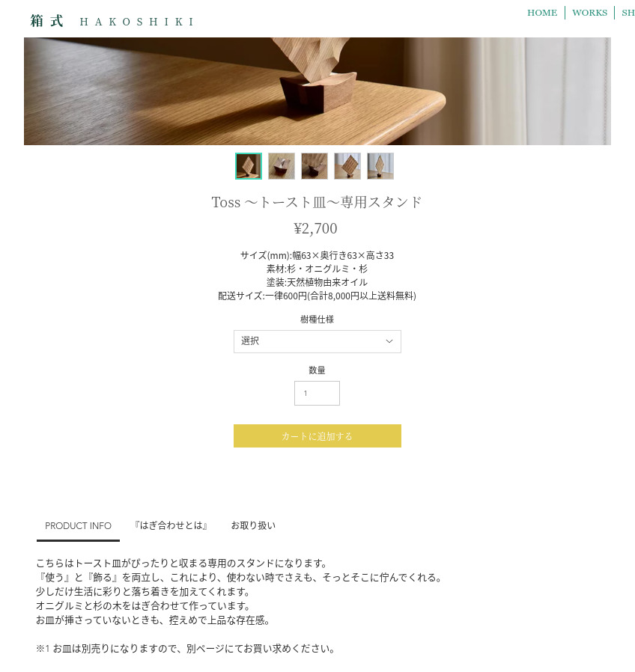Click the カートに追加する button

[317, 436]
